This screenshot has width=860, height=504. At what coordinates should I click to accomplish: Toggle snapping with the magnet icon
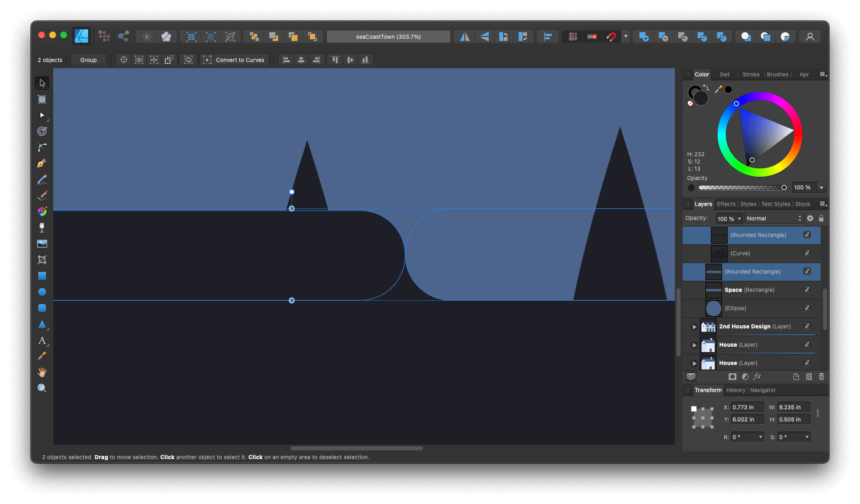611,36
